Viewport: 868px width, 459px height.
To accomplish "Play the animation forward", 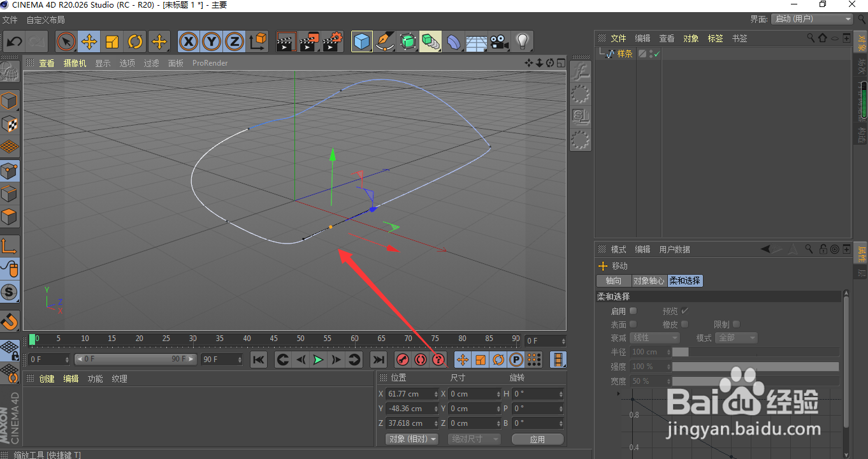I will 318,360.
